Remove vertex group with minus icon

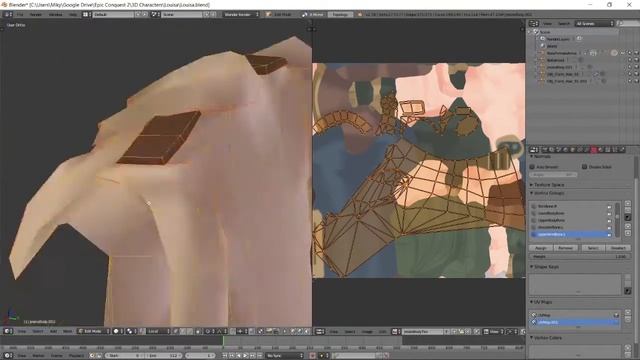tap(627, 210)
